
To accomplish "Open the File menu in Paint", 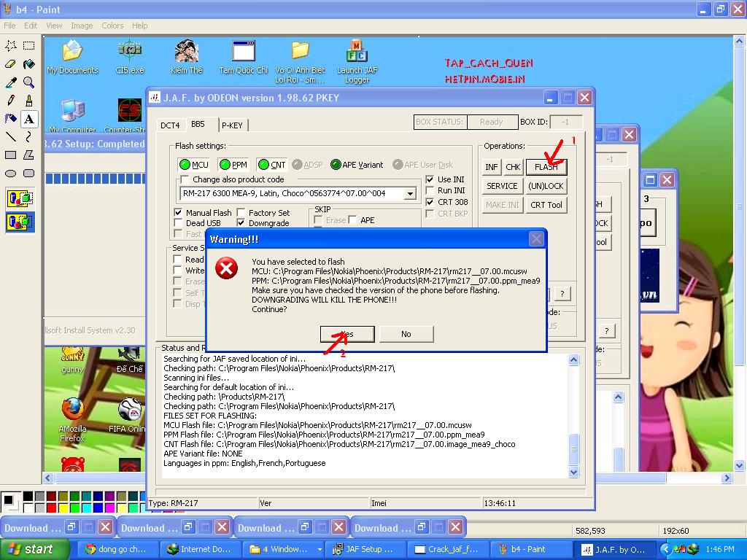I will click(9, 26).
